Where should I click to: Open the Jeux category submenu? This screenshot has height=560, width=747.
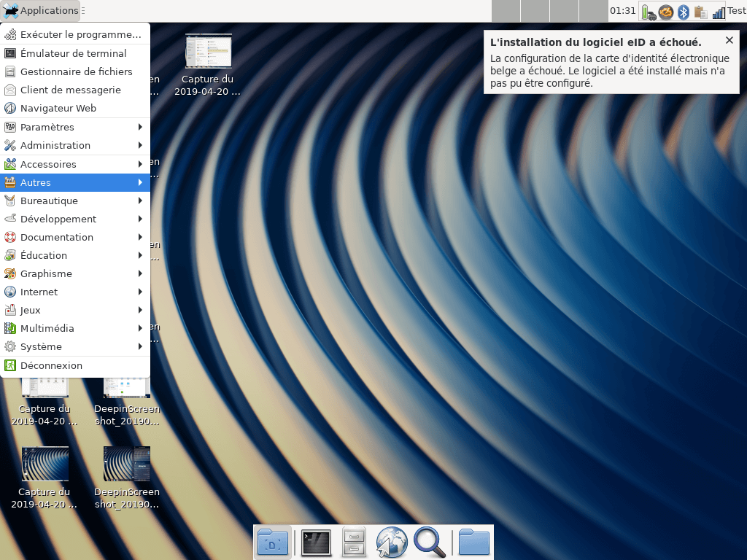point(75,310)
